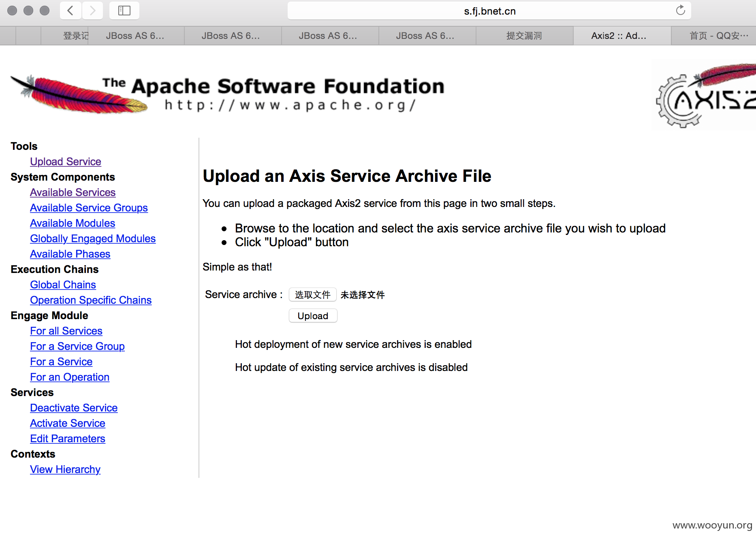Click the For a Service link
This screenshot has height=537, width=756.
61,362
